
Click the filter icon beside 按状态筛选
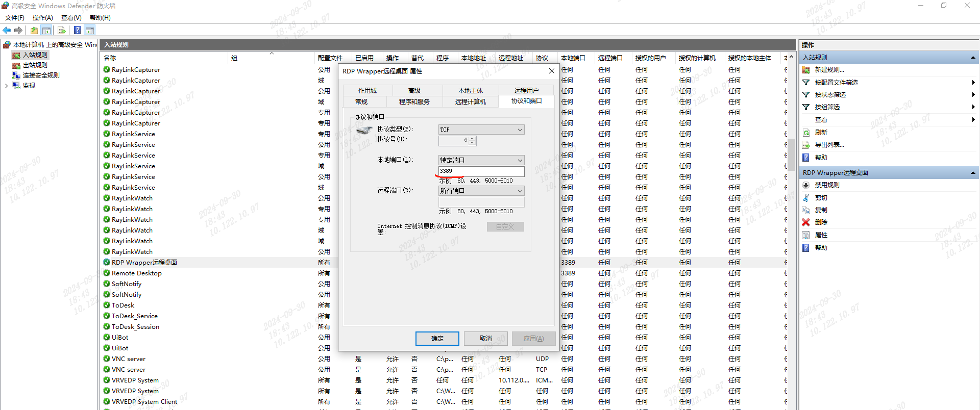click(x=806, y=95)
